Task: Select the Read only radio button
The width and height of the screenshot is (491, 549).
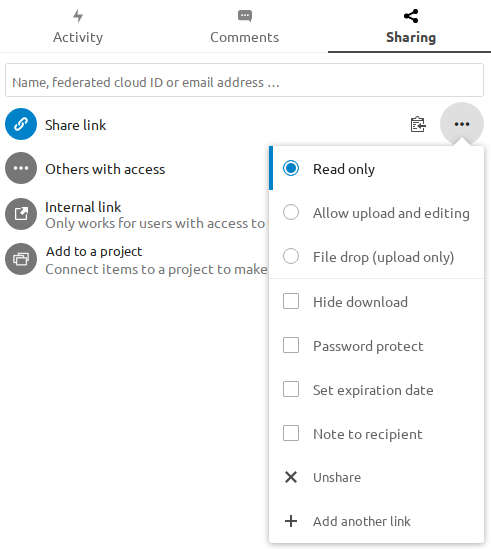Action: (x=291, y=168)
